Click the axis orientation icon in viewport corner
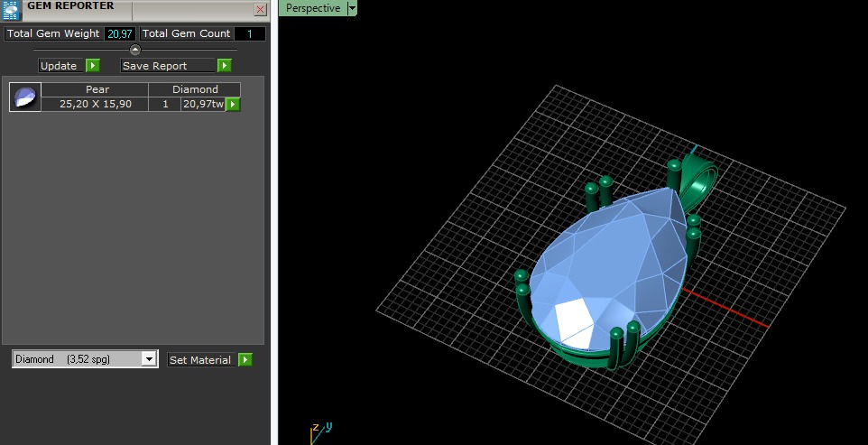This screenshot has height=445, width=868. (320, 433)
